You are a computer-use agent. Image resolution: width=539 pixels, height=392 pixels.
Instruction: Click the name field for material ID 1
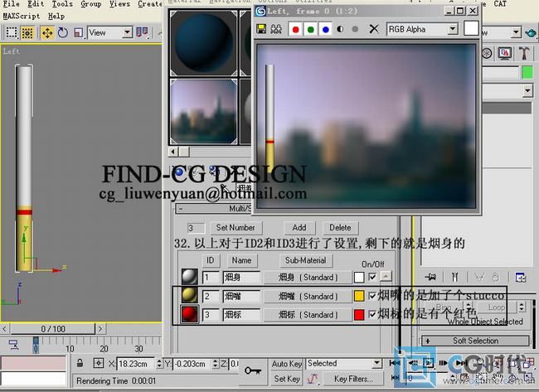click(x=241, y=278)
